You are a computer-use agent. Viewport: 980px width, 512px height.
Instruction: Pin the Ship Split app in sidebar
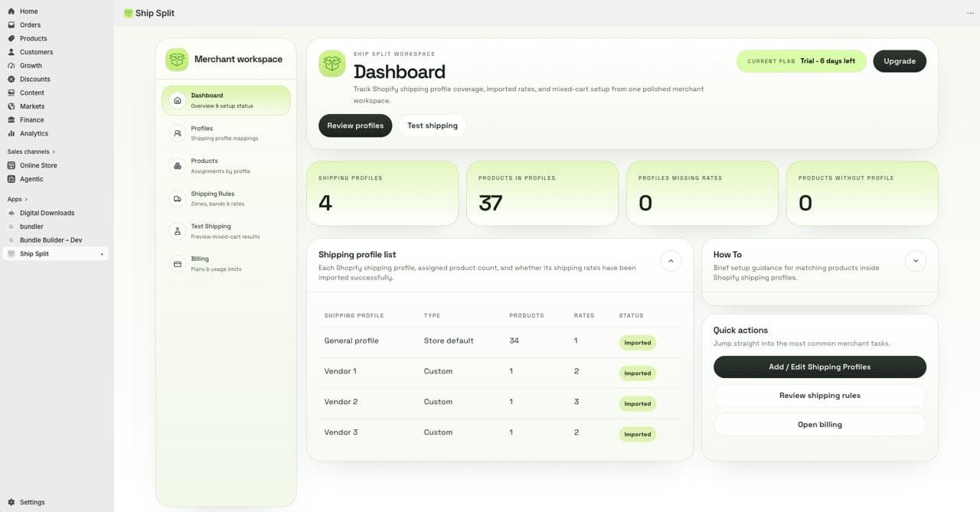(102, 254)
